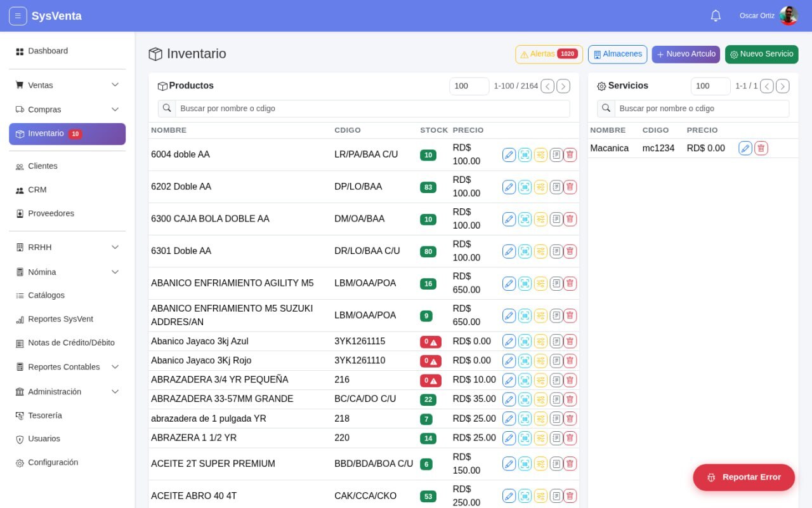Open Oscar Ortiz profile avatar
Screen dimensions: 812x508
(789, 16)
